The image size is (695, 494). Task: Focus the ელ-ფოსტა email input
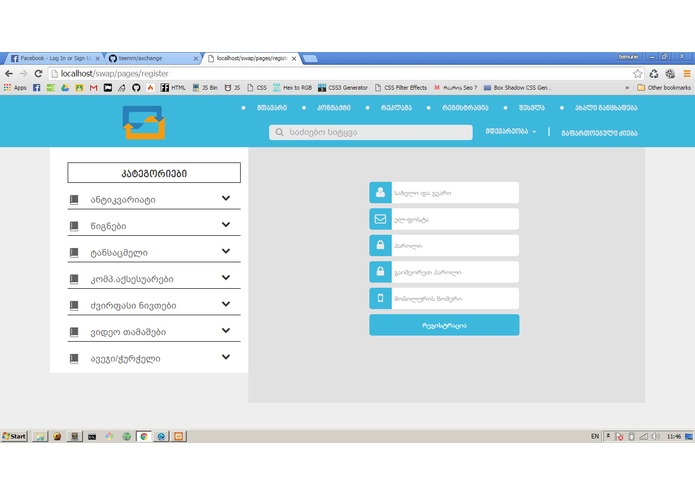coord(455,219)
